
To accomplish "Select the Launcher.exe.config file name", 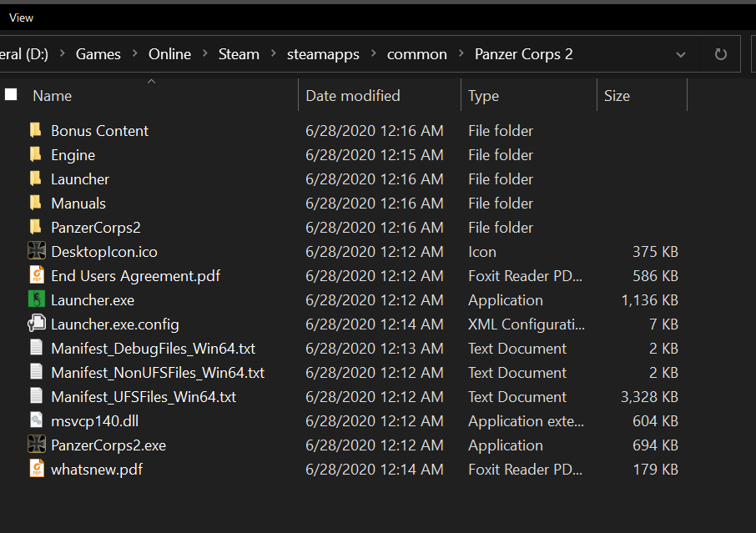I will [115, 324].
